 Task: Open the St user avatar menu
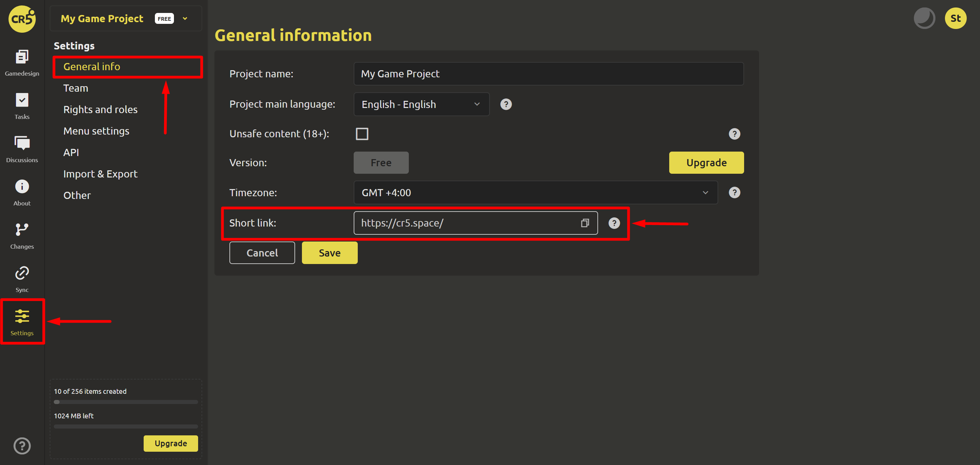pos(955,18)
